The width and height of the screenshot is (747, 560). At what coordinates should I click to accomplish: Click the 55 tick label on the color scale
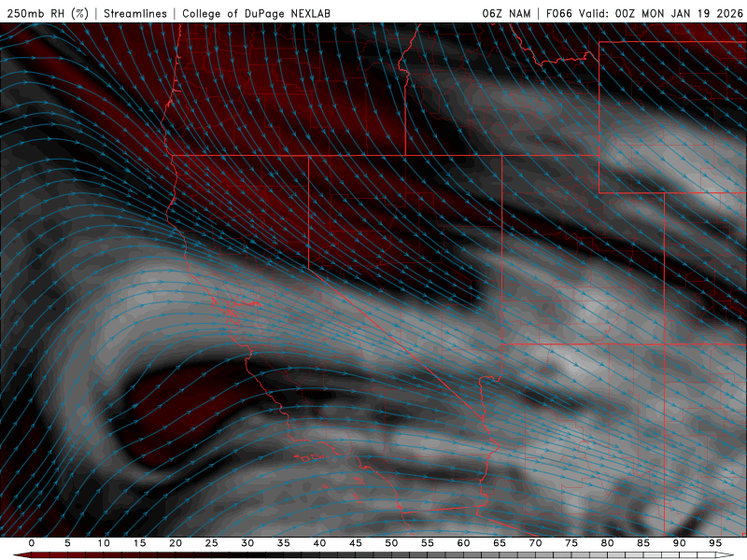(428, 543)
